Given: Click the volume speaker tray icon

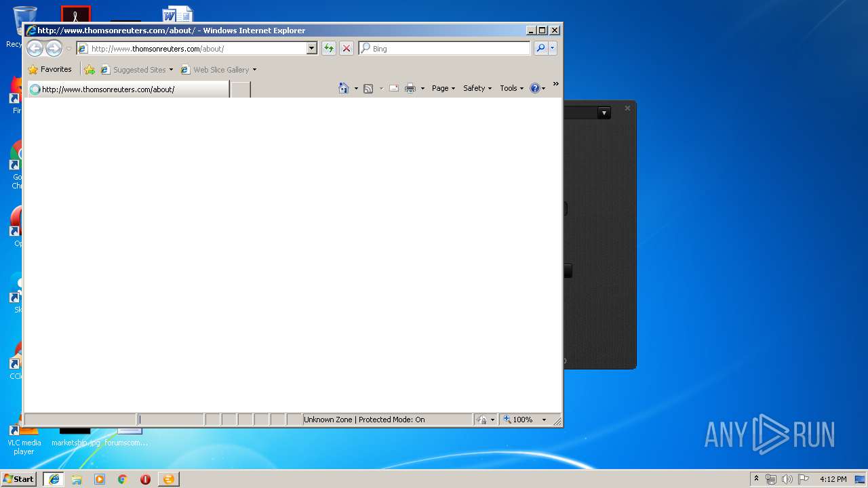Looking at the screenshot, I should coord(787,479).
